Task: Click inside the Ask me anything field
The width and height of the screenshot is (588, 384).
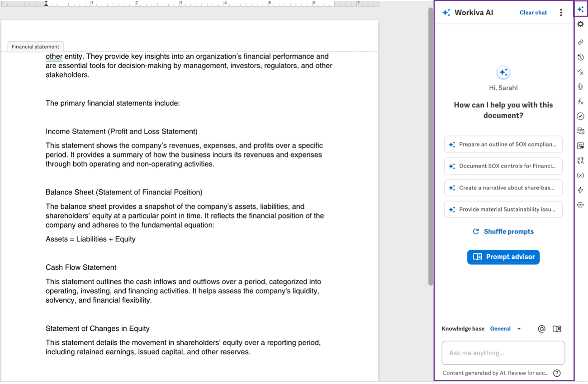Action: (x=503, y=352)
